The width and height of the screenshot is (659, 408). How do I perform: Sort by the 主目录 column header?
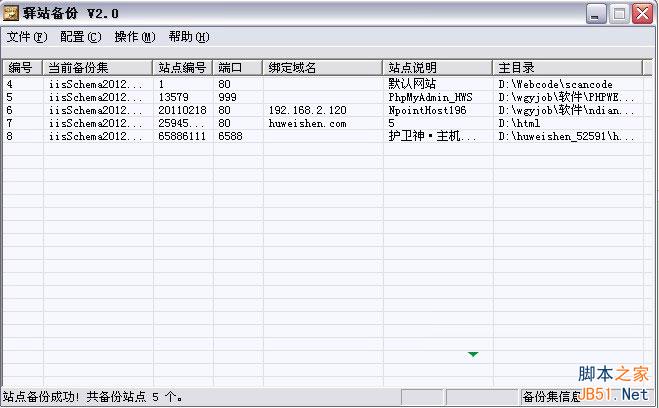point(567,68)
